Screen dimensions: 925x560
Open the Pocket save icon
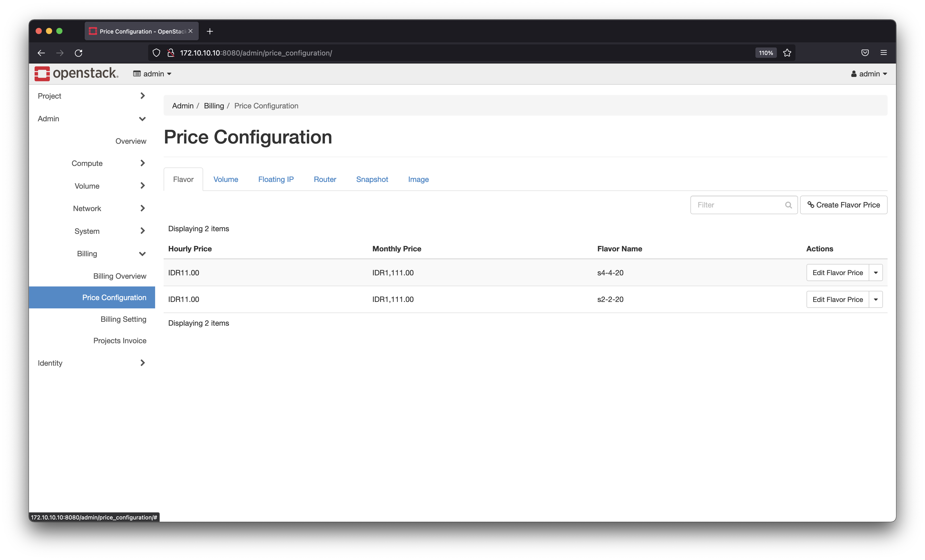coord(865,53)
